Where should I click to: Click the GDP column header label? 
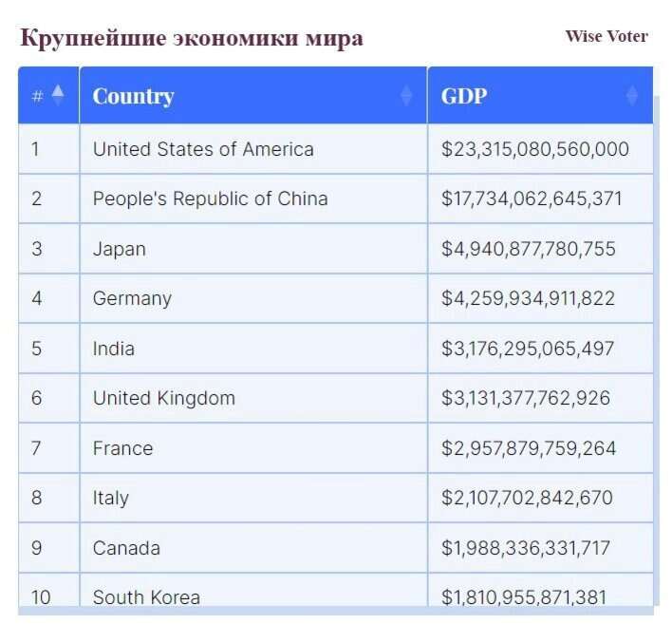tap(464, 96)
